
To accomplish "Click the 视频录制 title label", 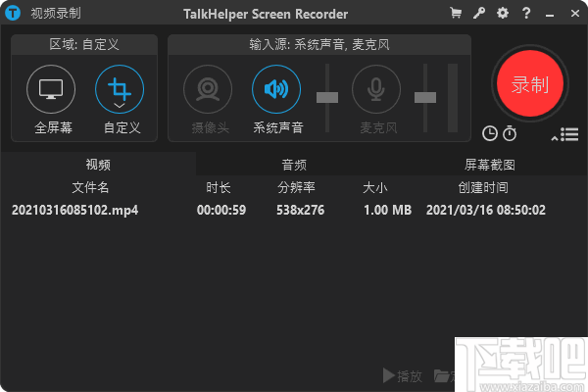I will pos(56,14).
